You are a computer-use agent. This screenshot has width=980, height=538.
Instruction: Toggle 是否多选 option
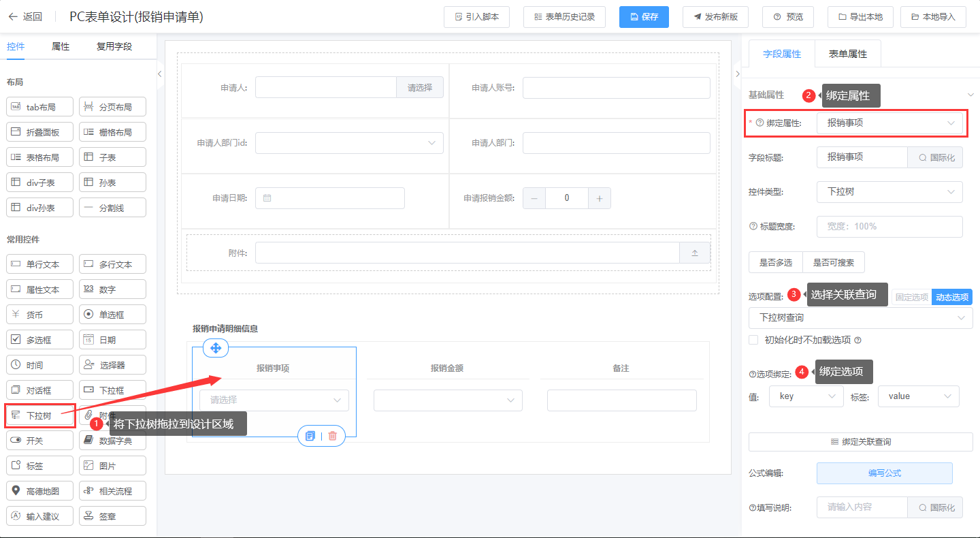click(776, 262)
